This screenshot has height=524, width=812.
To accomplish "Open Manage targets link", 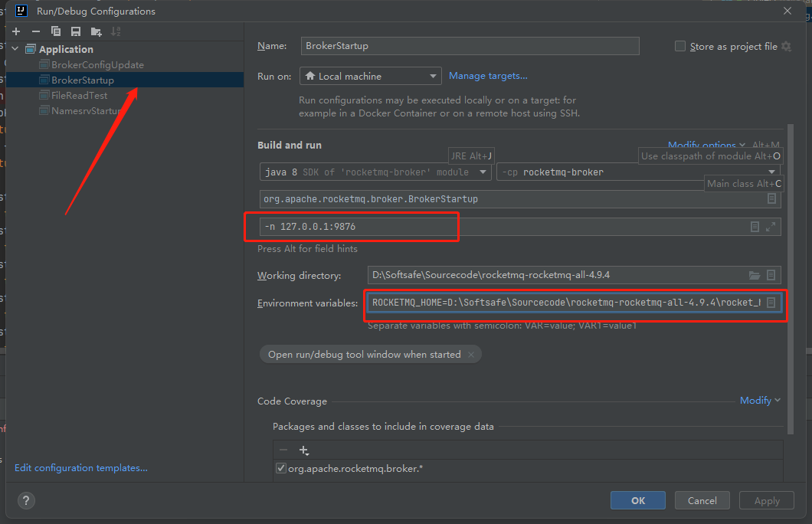I will pyautogui.click(x=488, y=76).
